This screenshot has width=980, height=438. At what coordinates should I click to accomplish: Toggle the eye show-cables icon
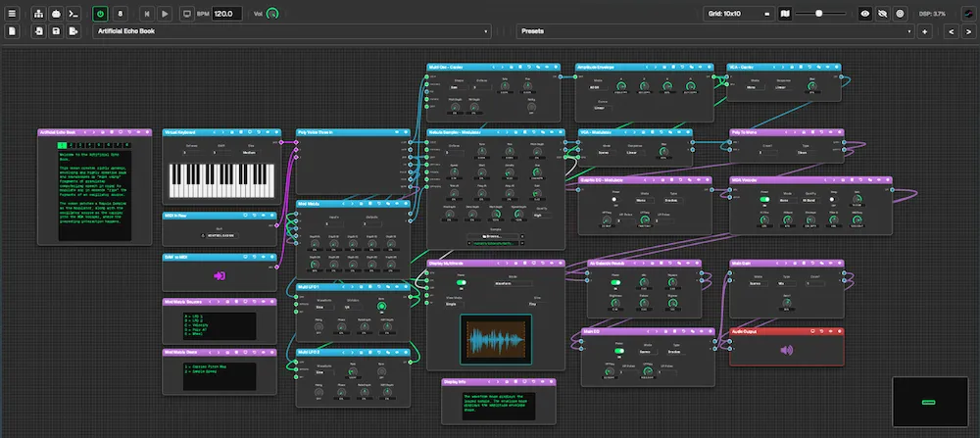tap(865, 13)
